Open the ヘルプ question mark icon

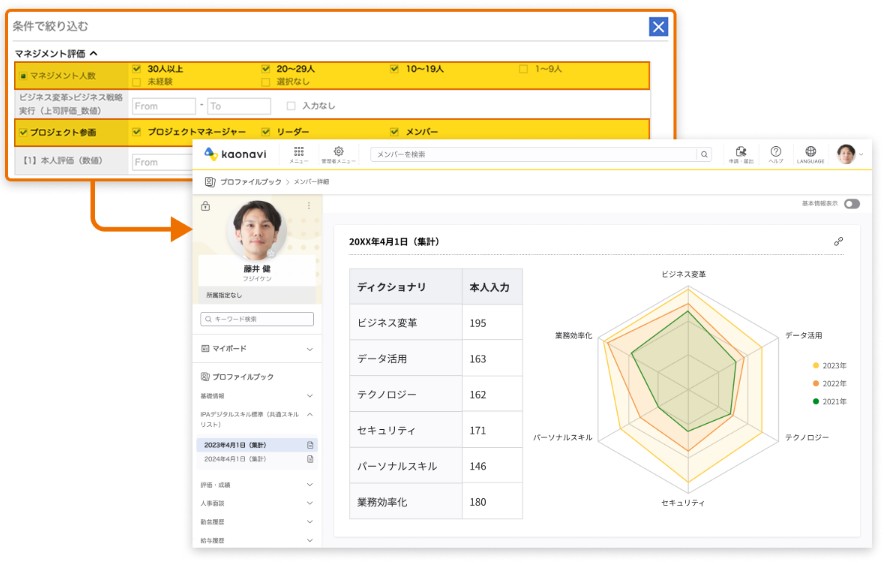click(x=776, y=151)
